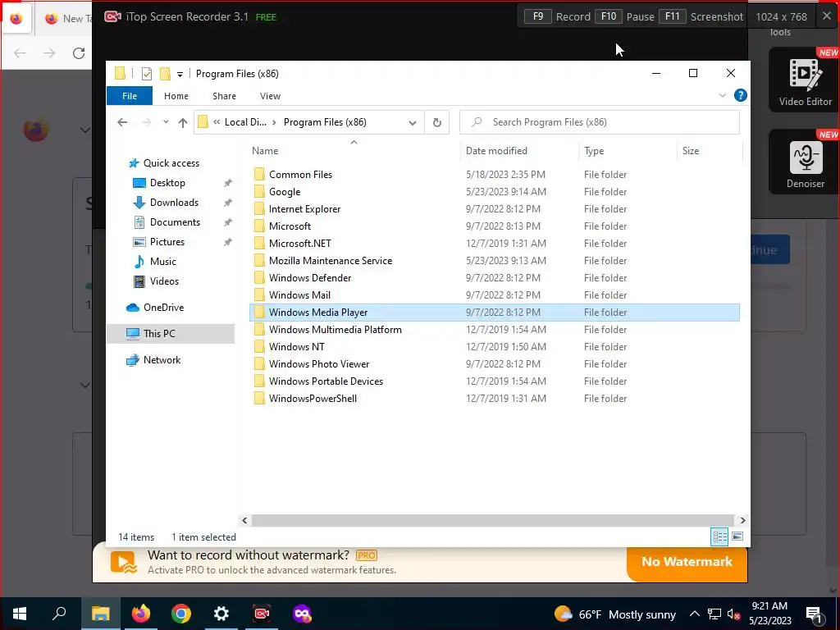Click the scroll right arrow of the file list
The image size is (840, 630).
point(742,520)
